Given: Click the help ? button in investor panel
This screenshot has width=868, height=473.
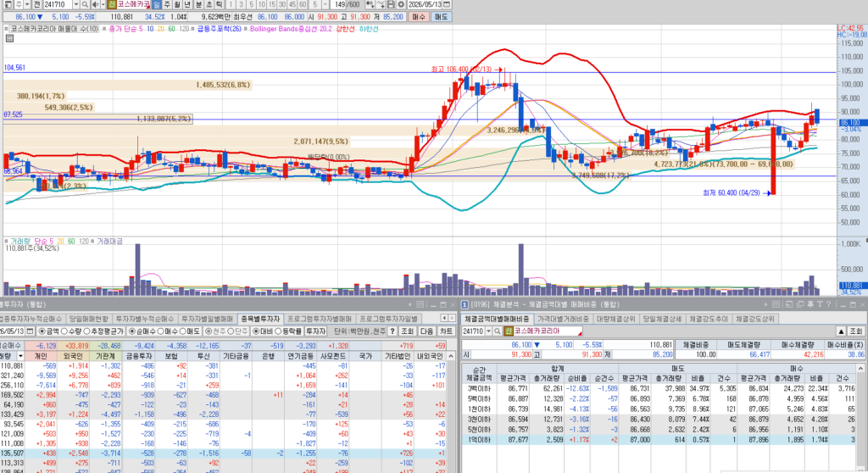Looking at the screenshot, I should [392, 331].
